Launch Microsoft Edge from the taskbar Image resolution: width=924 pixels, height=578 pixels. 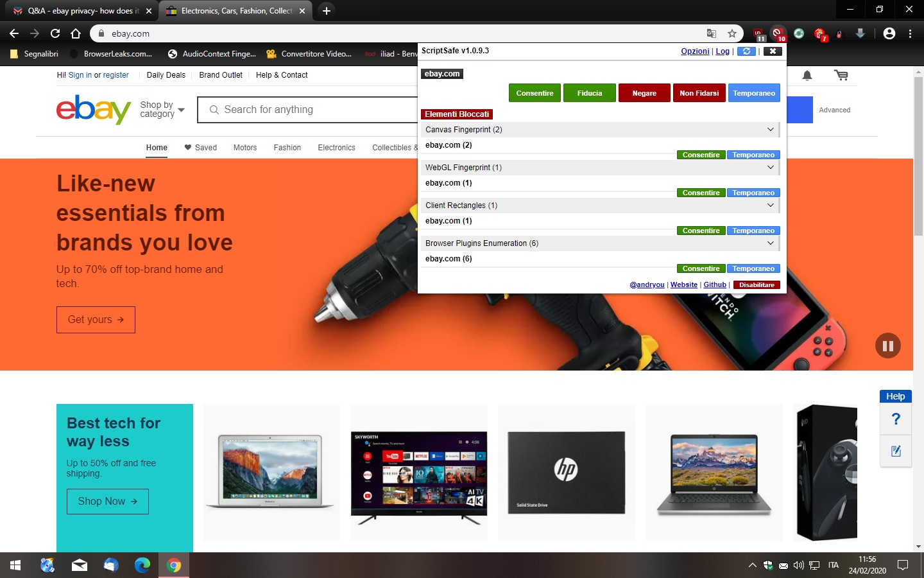point(142,565)
